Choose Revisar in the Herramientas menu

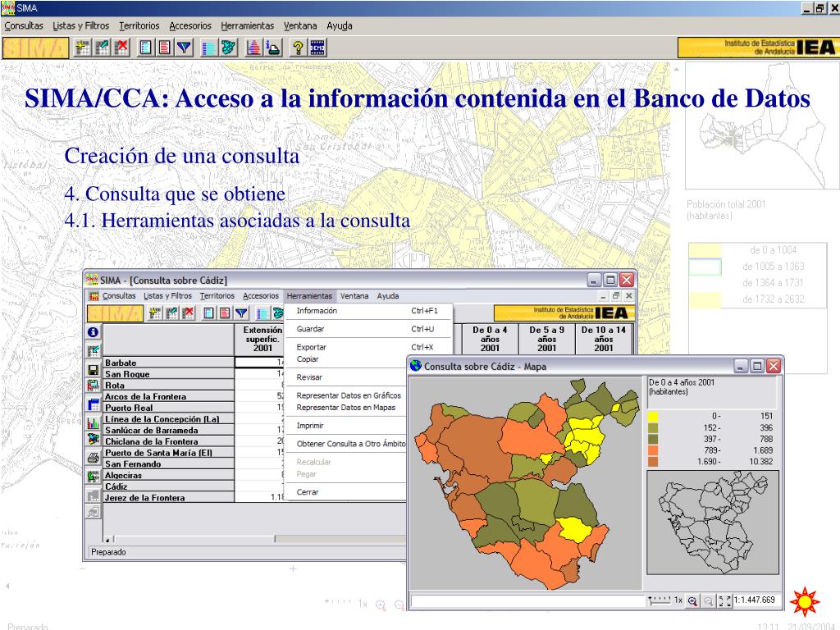346,377
